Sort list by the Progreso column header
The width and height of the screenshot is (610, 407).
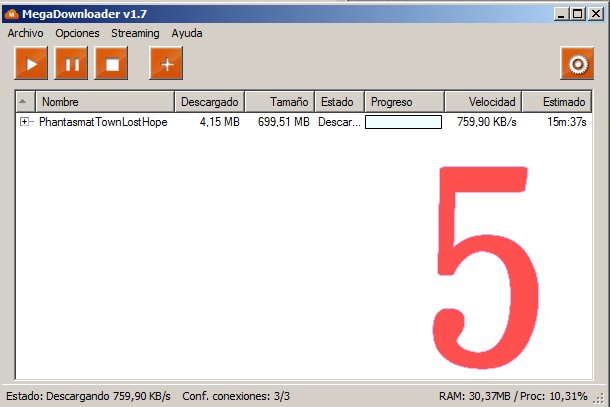[405, 102]
